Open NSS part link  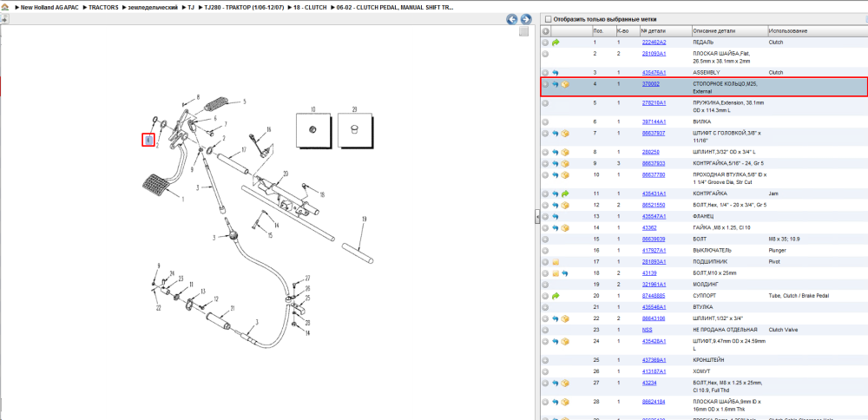point(646,330)
